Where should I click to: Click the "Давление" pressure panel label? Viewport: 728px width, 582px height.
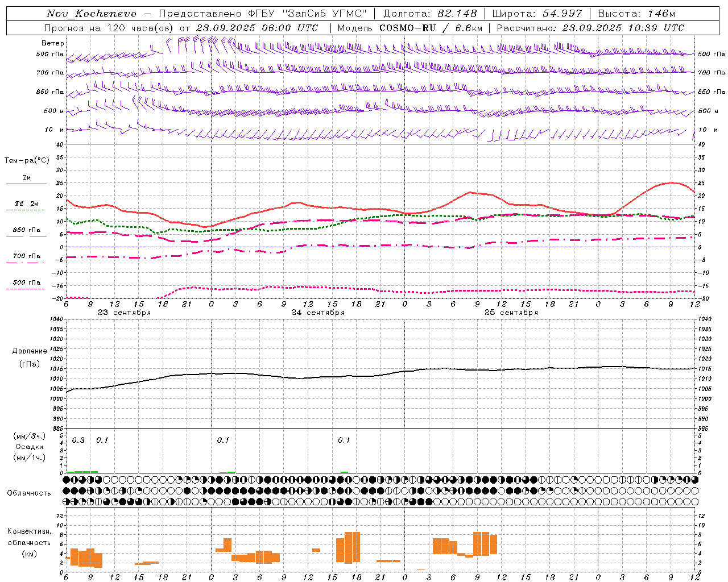click(x=30, y=351)
